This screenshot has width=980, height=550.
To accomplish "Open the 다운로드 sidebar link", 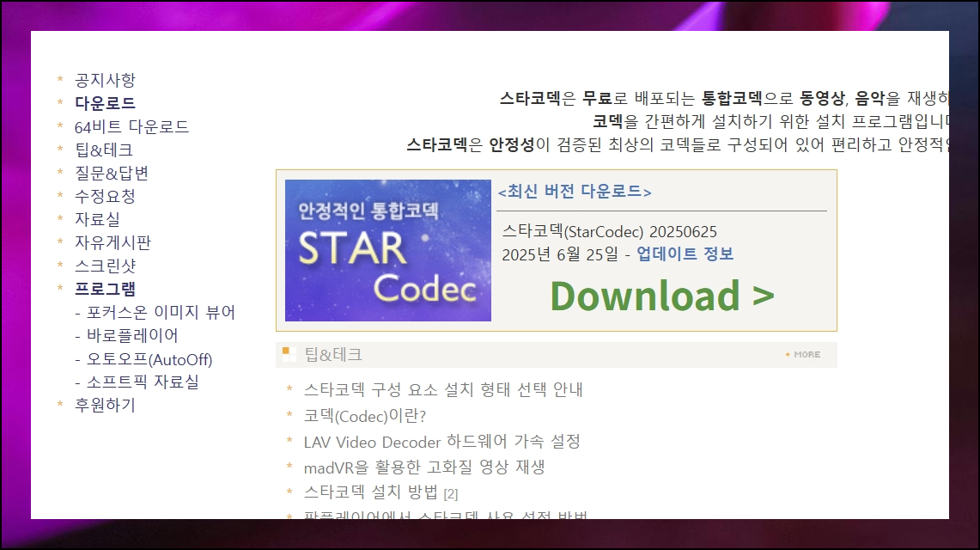I will tap(105, 103).
